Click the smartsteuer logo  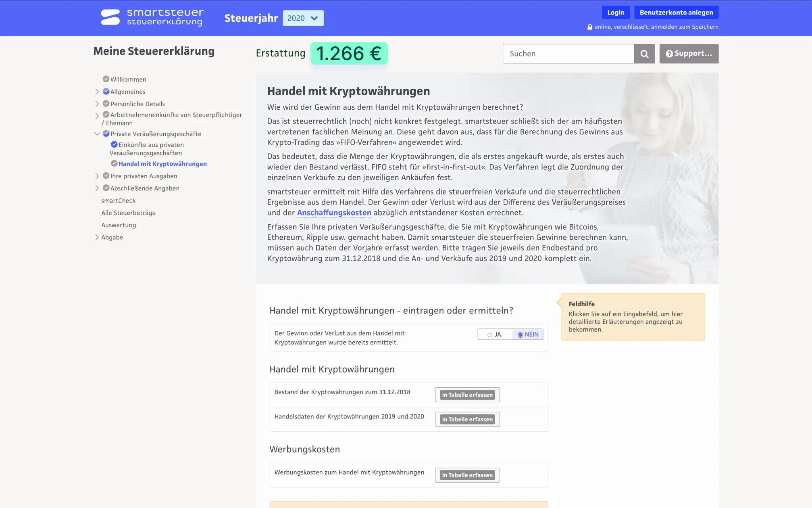[x=151, y=17]
